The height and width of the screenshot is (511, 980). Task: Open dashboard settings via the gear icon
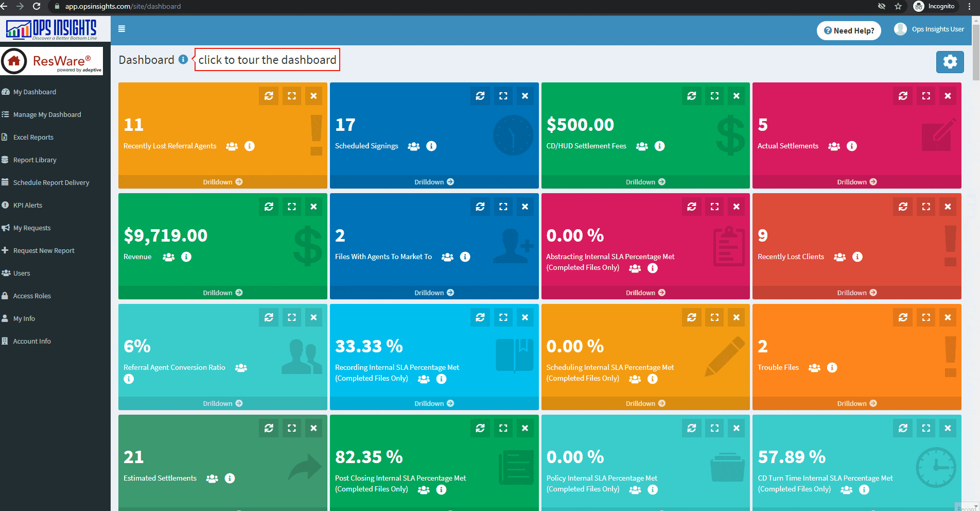pos(950,61)
